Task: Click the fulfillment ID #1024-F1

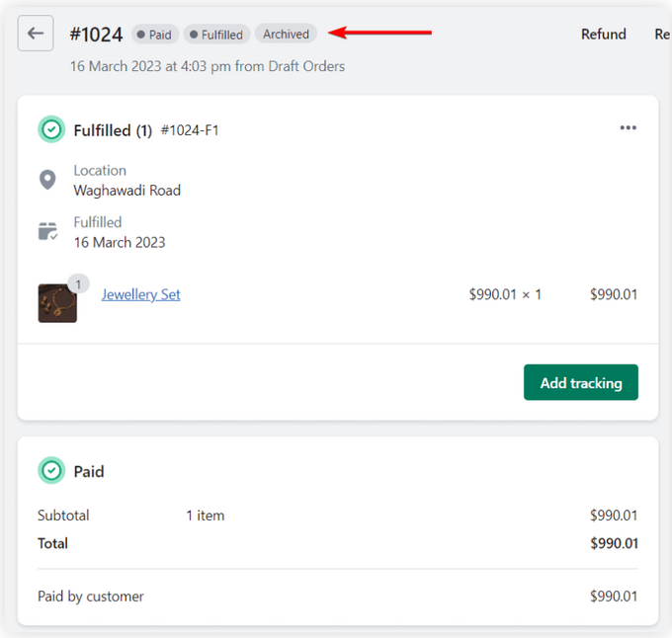Action: (x=190, y=130)
